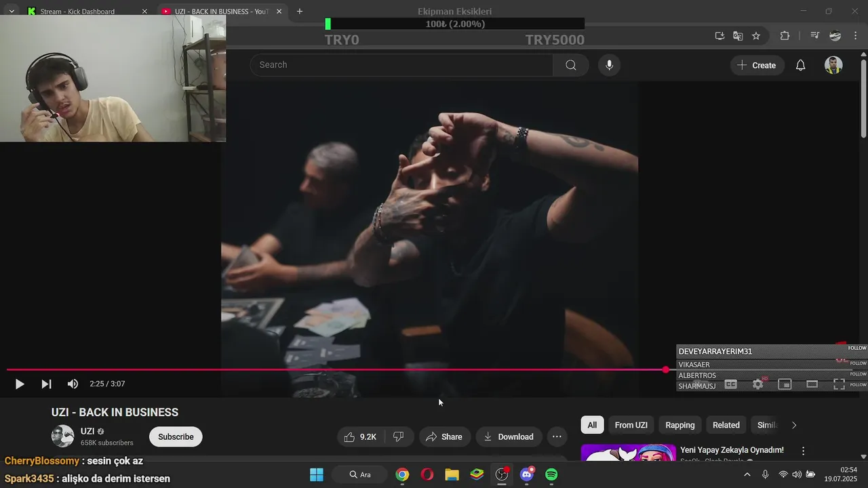Screen dimensions: 868x488
Task: Bookmark this page with star icon
Action: (x=756, y=36)
